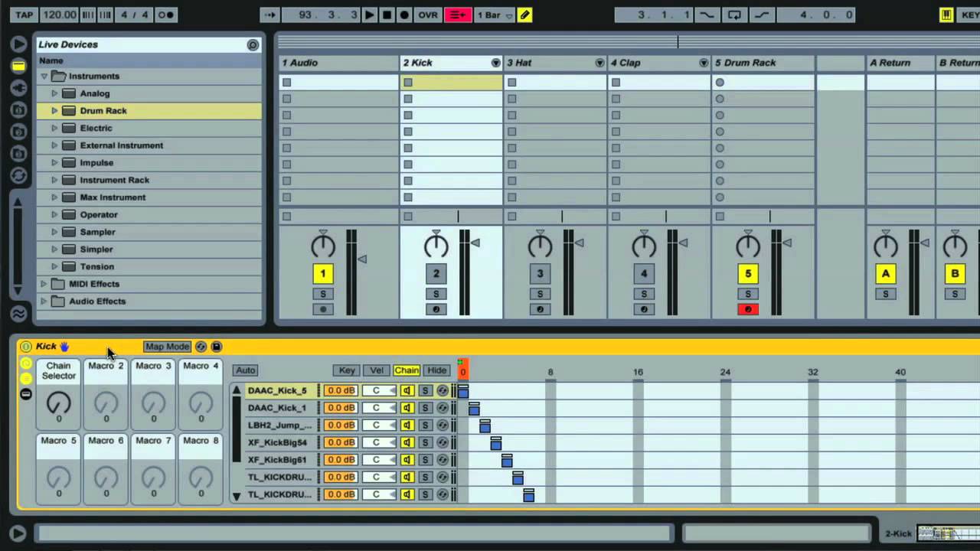This screenshot has height=551, width=980.
Task: Click the browser search icon
Action: click(253, 45)
